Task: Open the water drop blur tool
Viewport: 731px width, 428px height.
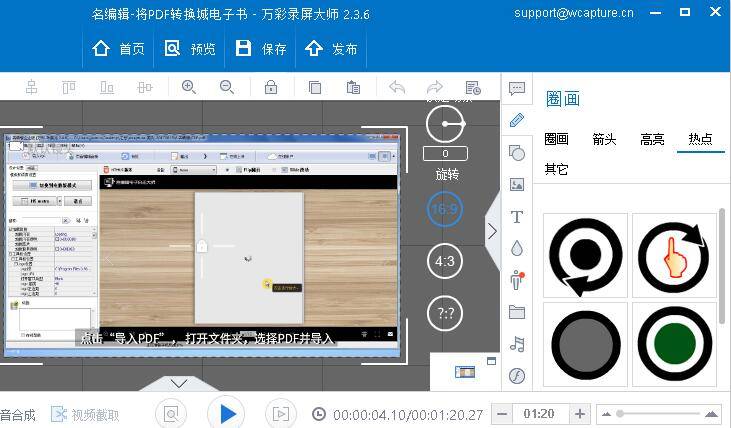Action: [517, 249]
